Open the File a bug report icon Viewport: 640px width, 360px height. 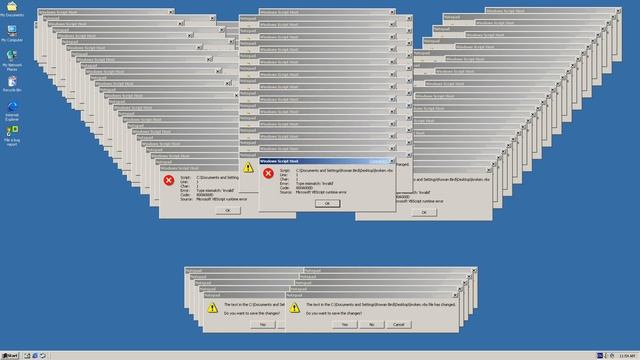pos(12,136)
